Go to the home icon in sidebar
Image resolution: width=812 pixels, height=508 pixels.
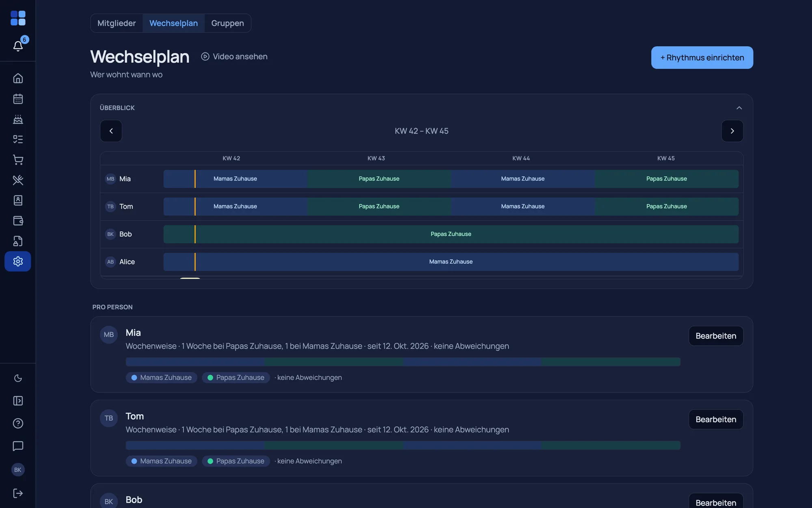18,78
